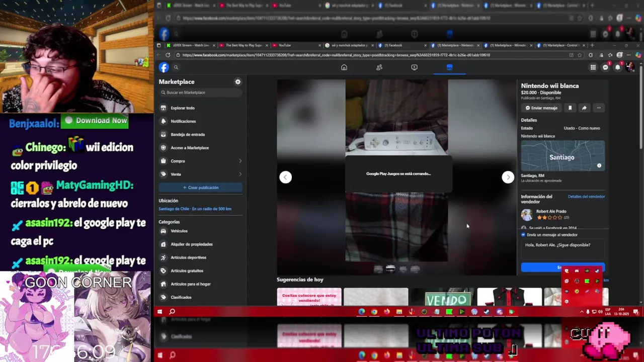
Task: Select Artículos gratuitos category
Action: [200, 271]
